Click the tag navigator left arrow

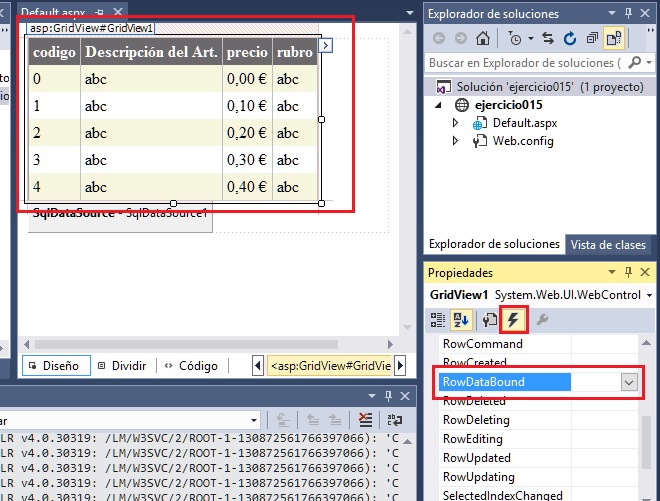pyautogui.click(x=258, y=365)
